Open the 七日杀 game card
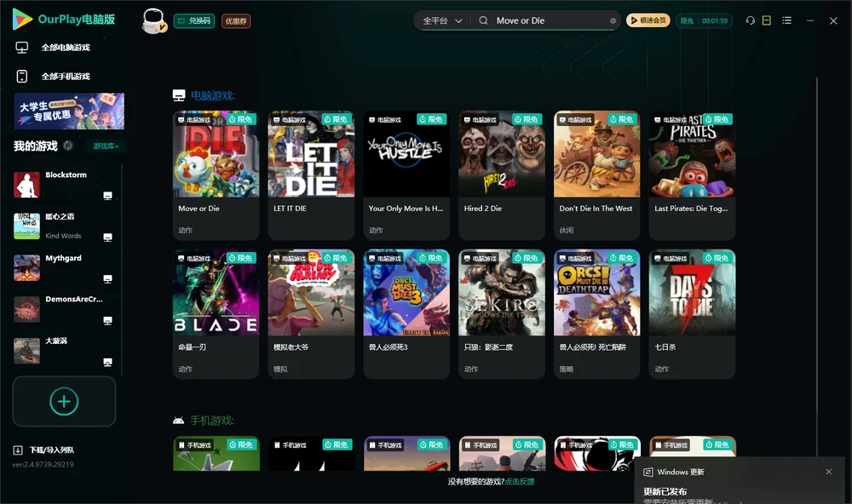This screenshot has height=504, width=852. click(x=692, y=314)
